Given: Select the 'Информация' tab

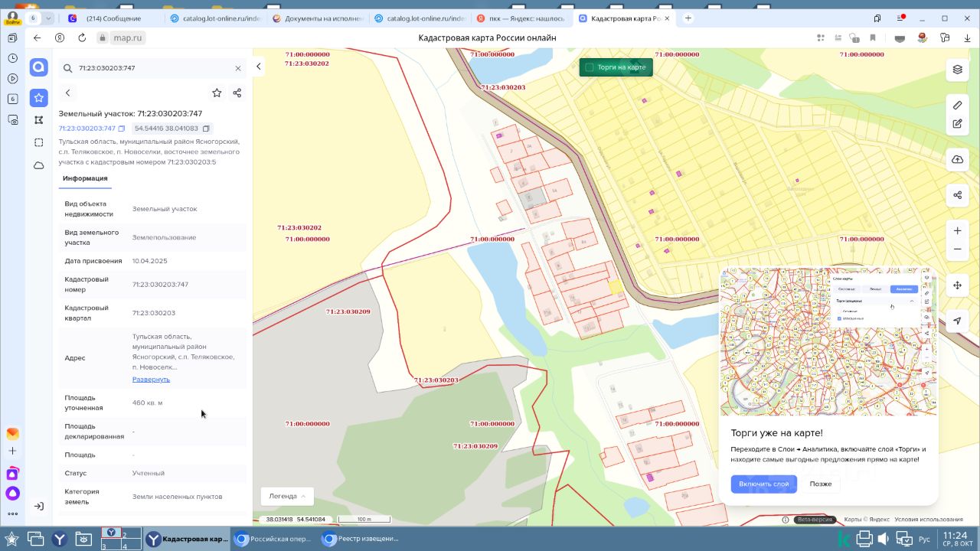Looking at the screenshot, I should pyautogui.click(x=85, y=178).
